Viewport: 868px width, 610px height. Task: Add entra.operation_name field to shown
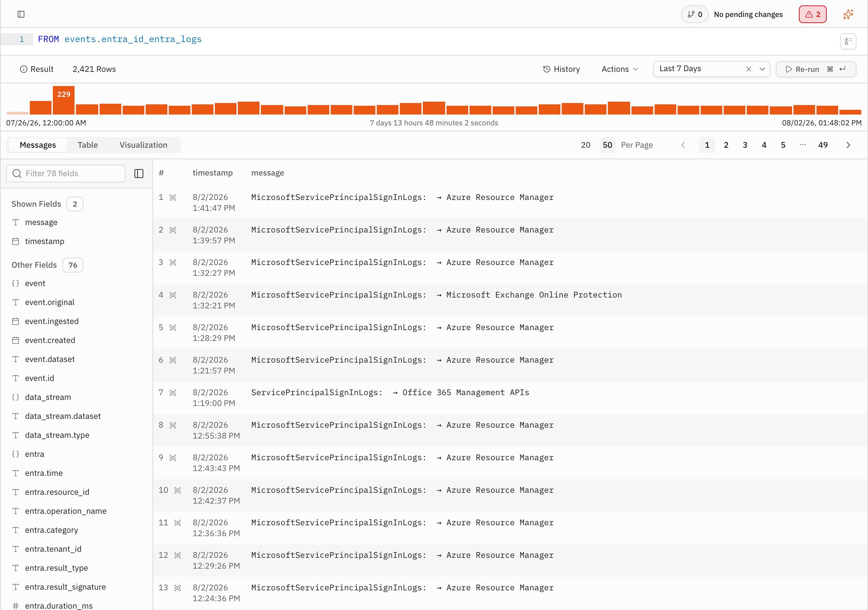pyautogui.click(x=66, y=511)
